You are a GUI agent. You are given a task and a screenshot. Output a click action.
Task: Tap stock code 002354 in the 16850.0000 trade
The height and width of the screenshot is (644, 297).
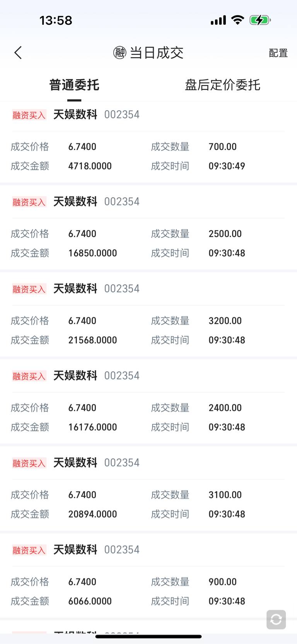coord(122,202)
